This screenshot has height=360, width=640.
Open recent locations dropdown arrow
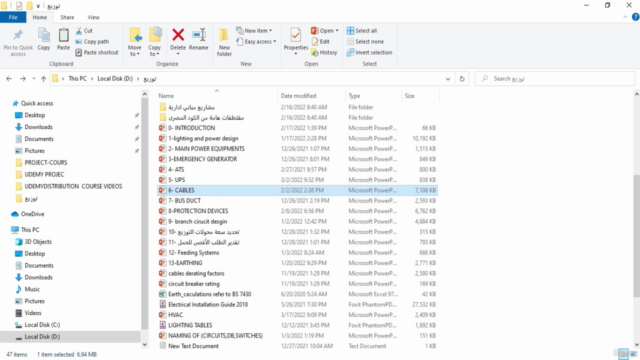pyautogui.click(x=34, y=79)
